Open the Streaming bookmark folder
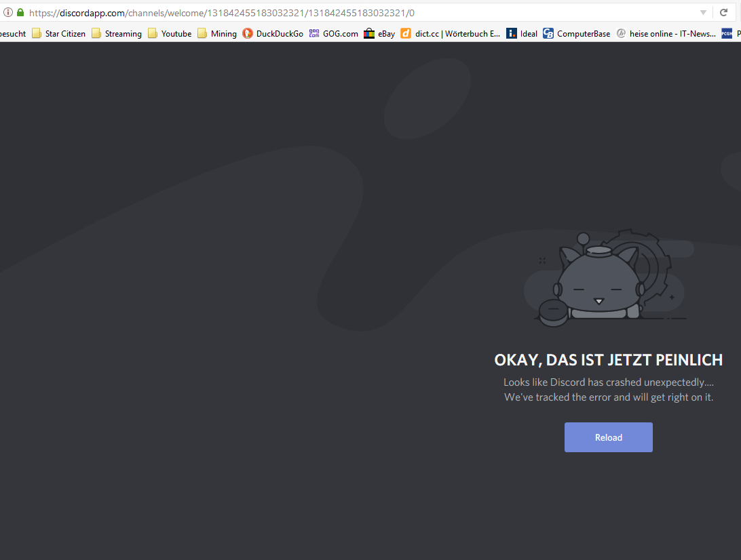The width and height of the screenshot is (741, 560). (117, 33)
